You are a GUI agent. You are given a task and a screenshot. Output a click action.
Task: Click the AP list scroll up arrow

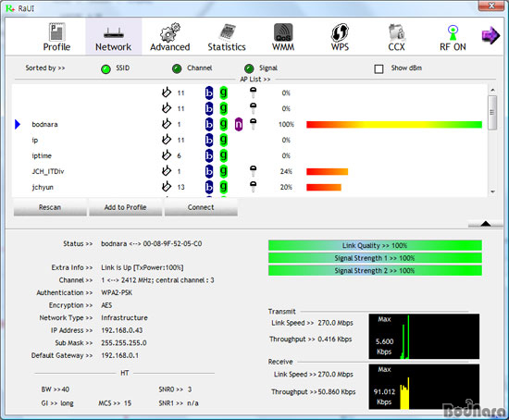[492, 90]
